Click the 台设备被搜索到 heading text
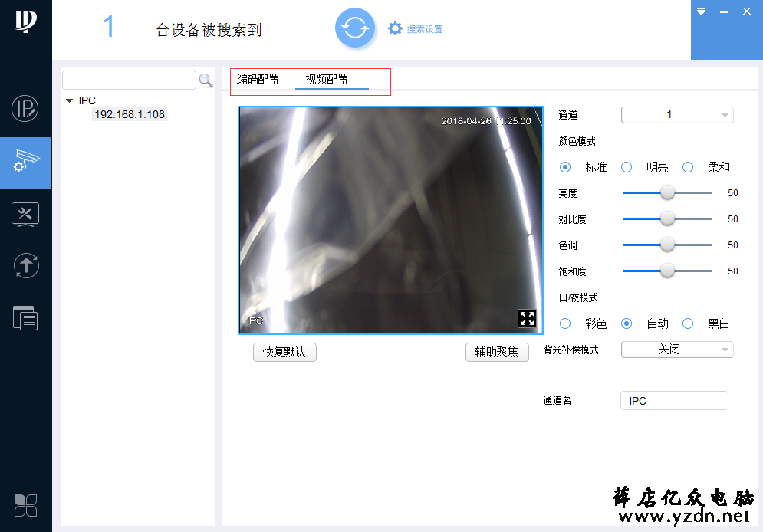Viewport: 763px width, 532px height. click(x=209, y=30)
